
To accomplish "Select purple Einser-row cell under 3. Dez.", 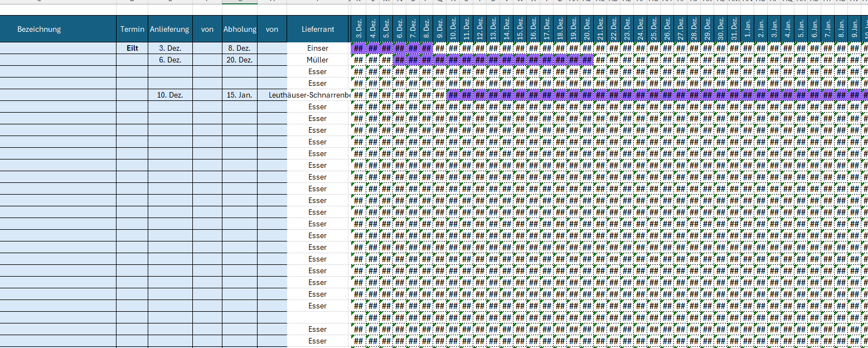I will tap(359, 48).
